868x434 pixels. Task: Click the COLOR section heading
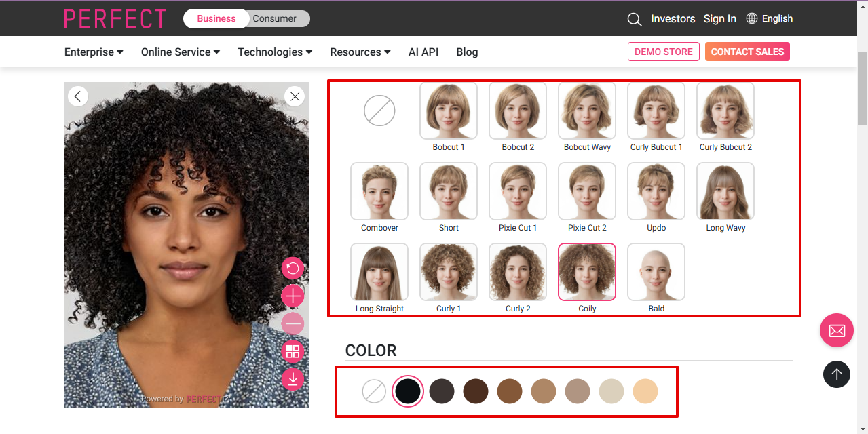coord(371,351)
